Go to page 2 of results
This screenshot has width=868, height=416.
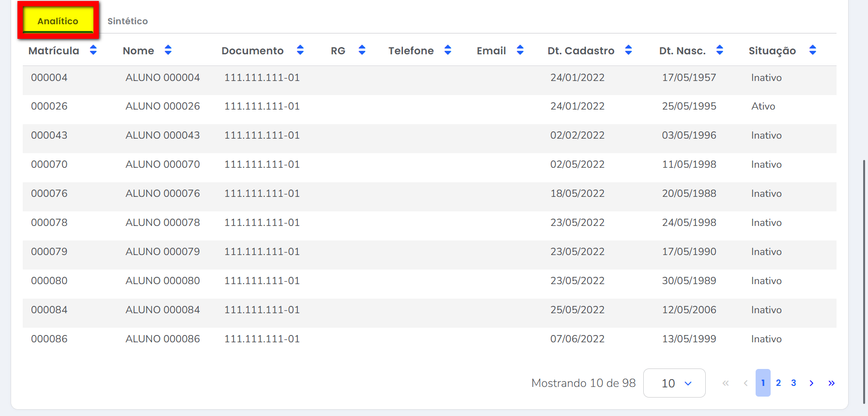[x=778, y=383]
